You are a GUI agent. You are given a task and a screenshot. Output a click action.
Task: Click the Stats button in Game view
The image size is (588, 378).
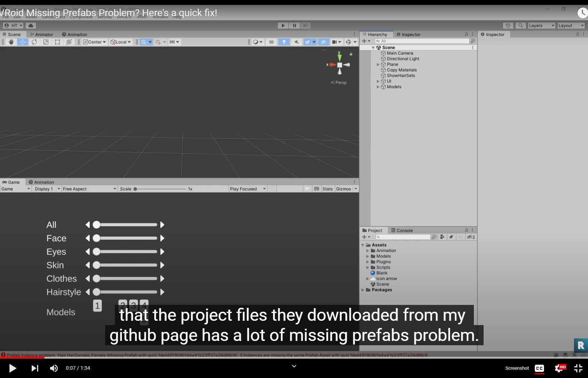[x=328, y=189]
